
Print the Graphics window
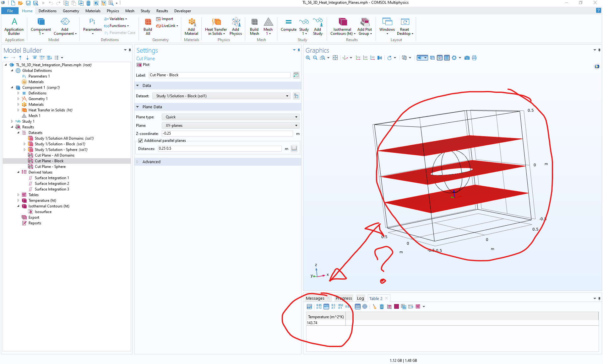(474, 58)
